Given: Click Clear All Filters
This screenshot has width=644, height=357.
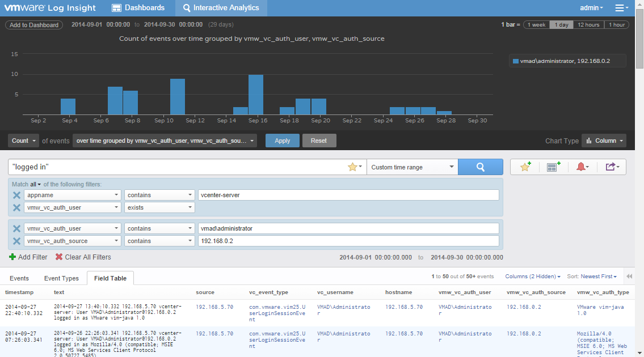Looking at the screenshot, I should coord(83,257).
